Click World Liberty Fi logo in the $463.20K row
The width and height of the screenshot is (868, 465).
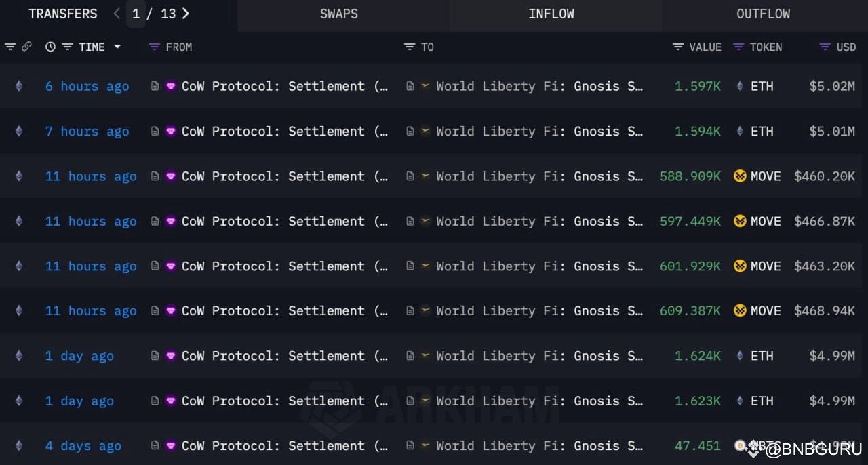pyautogui.click(x=425, y=266)
